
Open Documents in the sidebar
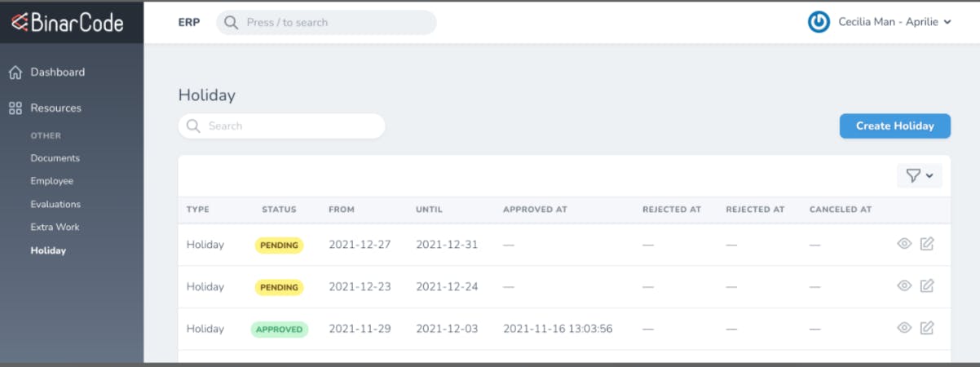coord(55,158)
